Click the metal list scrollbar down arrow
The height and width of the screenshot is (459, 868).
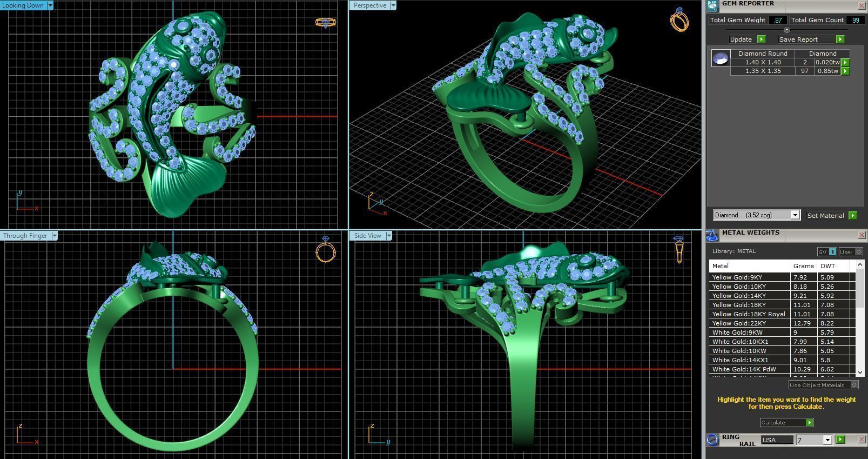coord(860,371)
